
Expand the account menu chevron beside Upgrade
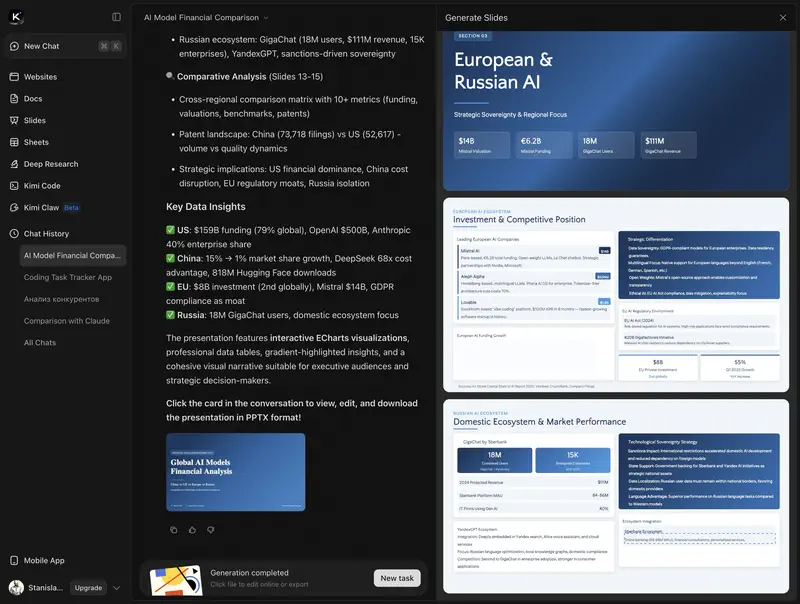[x=117, y=588]
